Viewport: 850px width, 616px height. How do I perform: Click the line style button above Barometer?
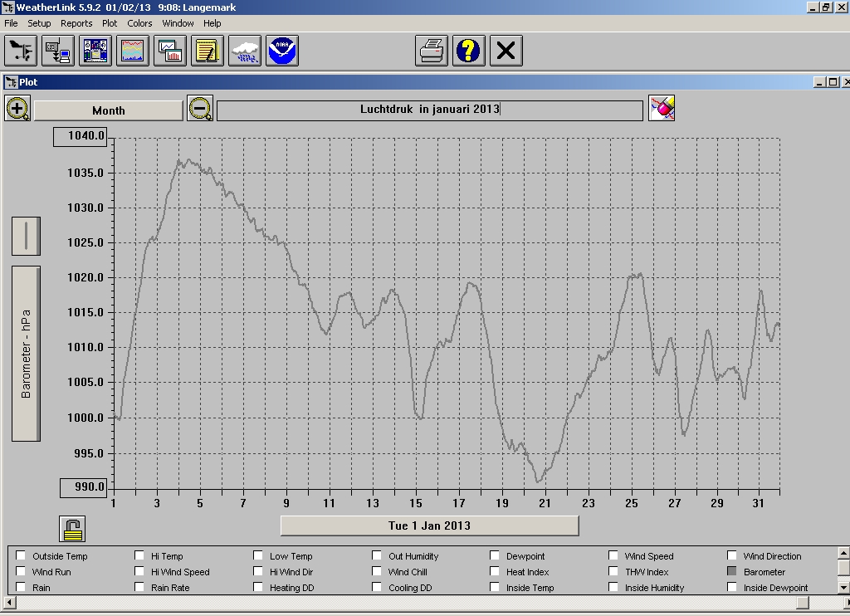coord(26,236)
